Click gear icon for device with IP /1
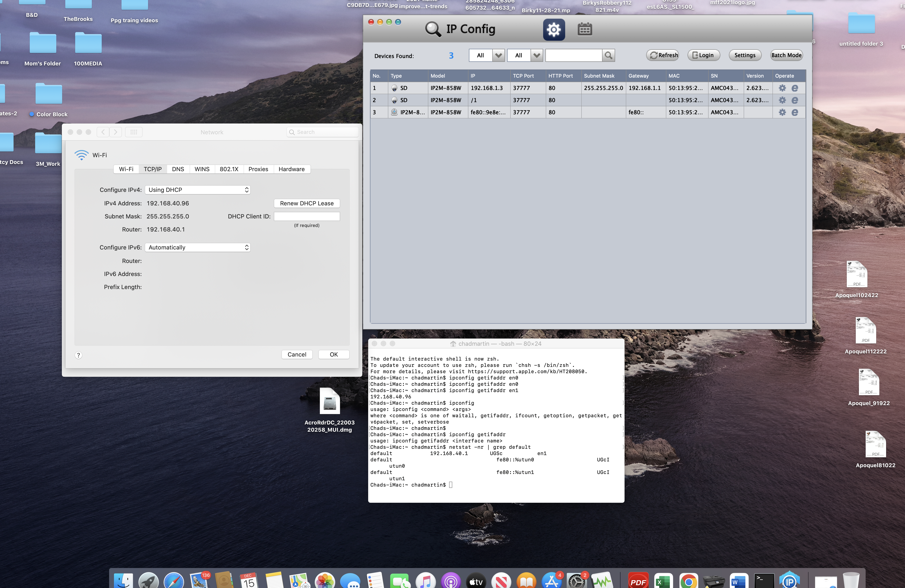This screenshot has width=905, height=588. coord(782,100)
